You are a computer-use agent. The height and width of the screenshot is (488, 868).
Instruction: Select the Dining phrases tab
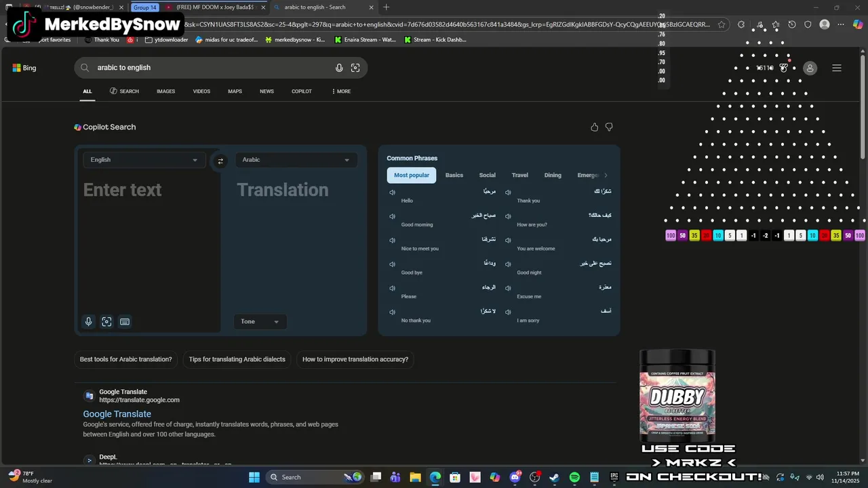pos(553,175)
